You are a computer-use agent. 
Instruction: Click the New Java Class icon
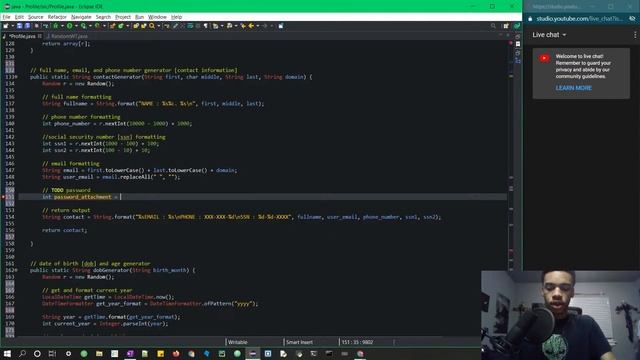121,26
